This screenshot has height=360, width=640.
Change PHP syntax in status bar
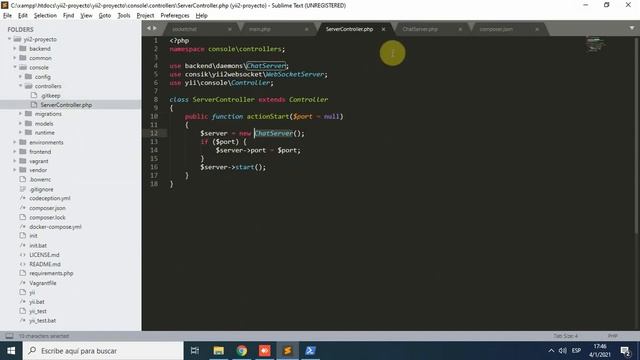(x=612, y=336)
